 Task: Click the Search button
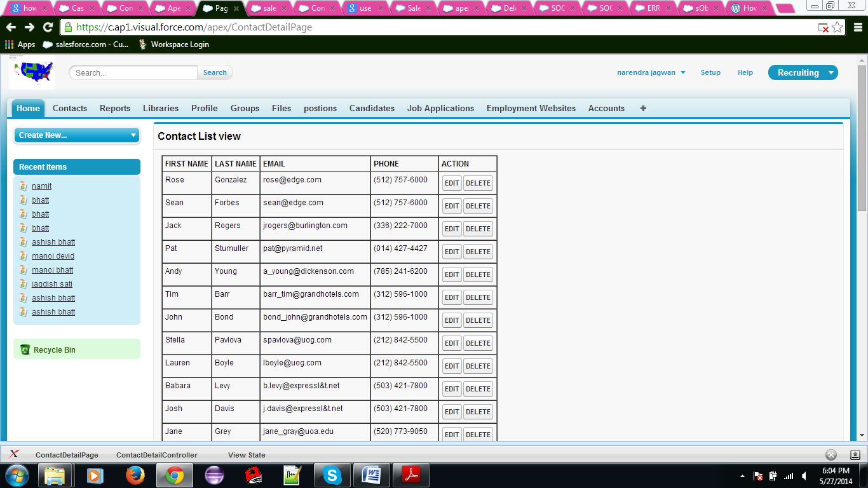pyautogui.click(x=215, y=72)
